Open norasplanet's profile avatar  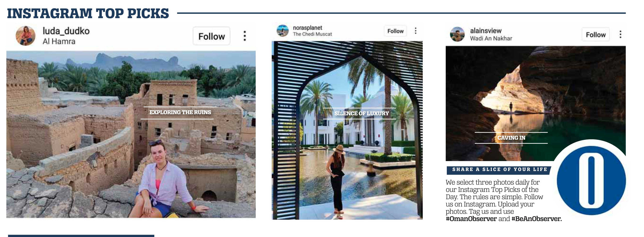(283, 30)
